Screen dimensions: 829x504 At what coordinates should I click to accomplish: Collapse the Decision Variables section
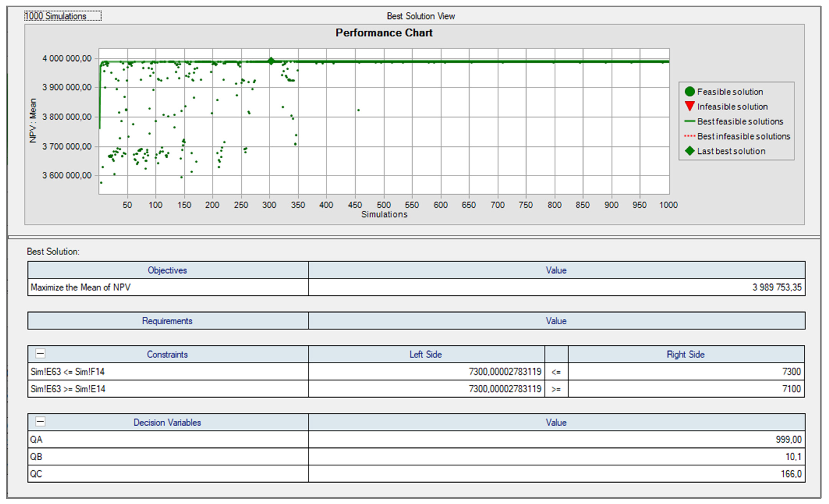click(x=40, y=422)
